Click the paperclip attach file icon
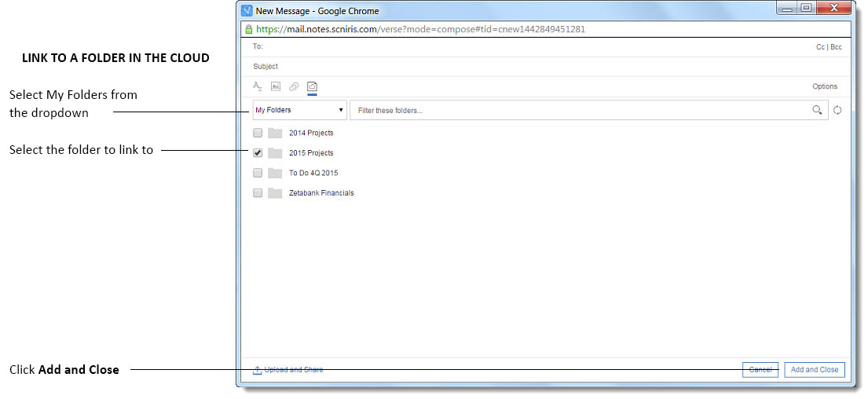Viewport: 868px width, 399px height. coord(294,86)
